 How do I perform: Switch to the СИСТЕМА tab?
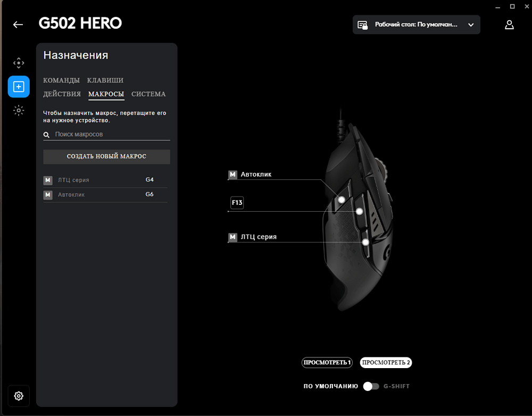click(148, 94)
